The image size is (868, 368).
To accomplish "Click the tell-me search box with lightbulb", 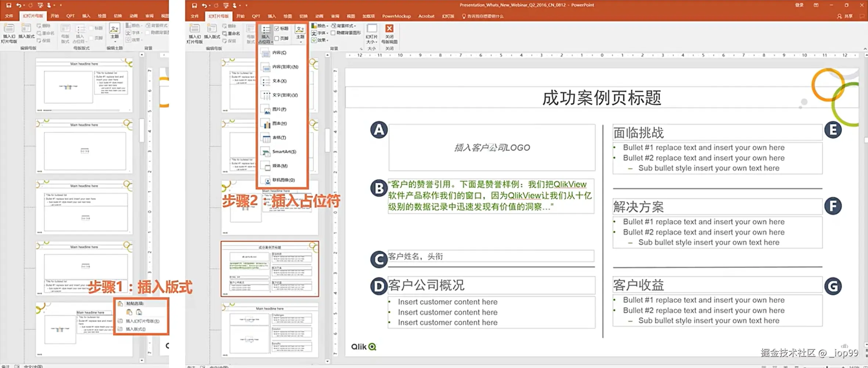I will [x=483, y=16].
